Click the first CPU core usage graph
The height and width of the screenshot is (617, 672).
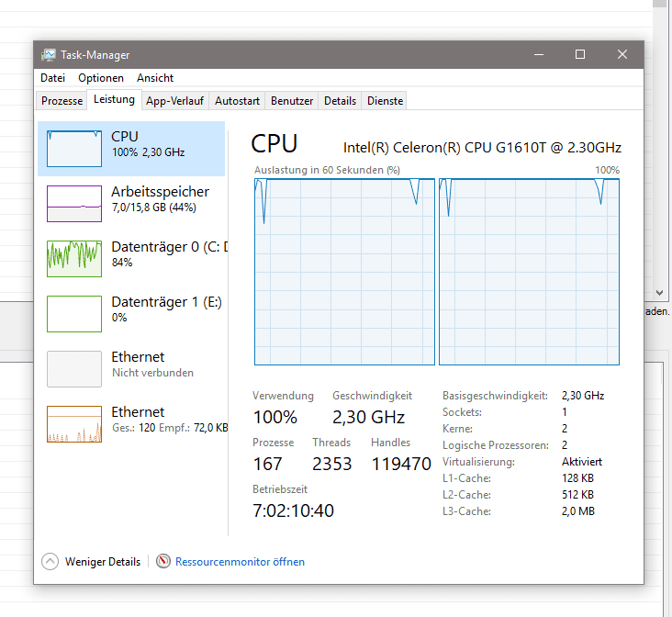344,272
